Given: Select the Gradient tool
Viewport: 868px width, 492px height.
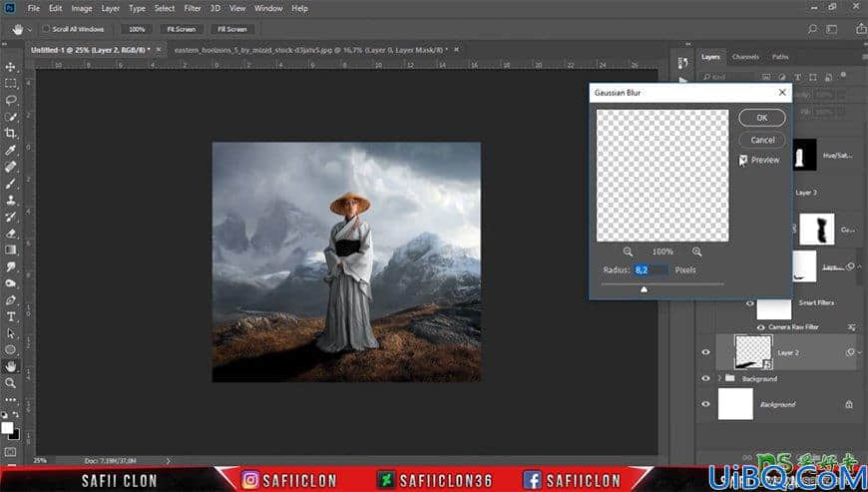Looking at the screenshot, I should [11, 249].
